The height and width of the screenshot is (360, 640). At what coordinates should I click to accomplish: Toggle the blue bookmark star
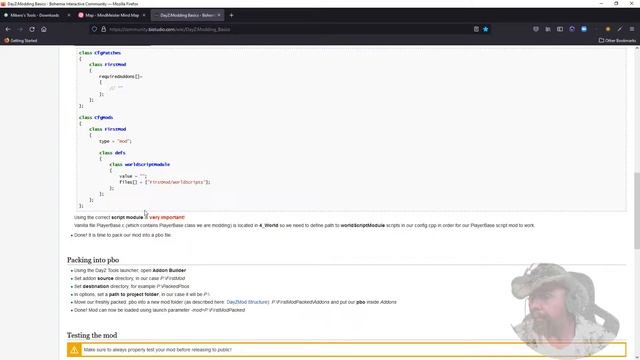pos(485,29)
